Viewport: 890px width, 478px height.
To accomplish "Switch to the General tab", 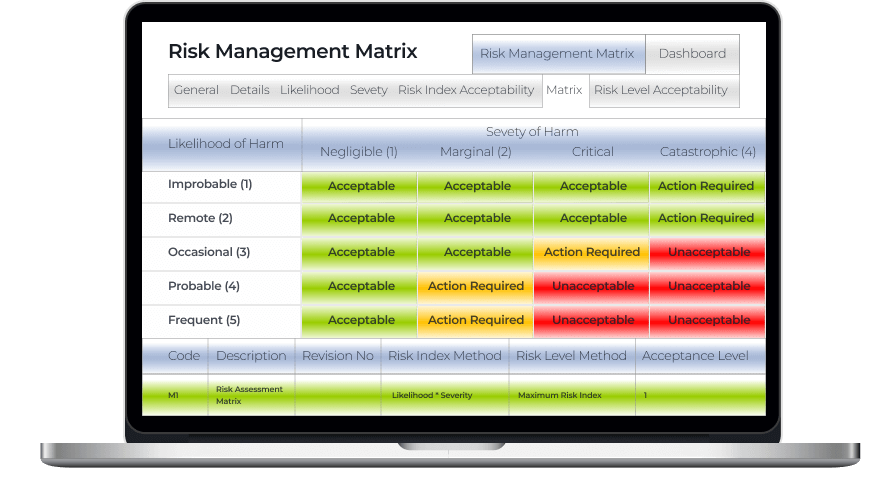I will tap(196, 90).
